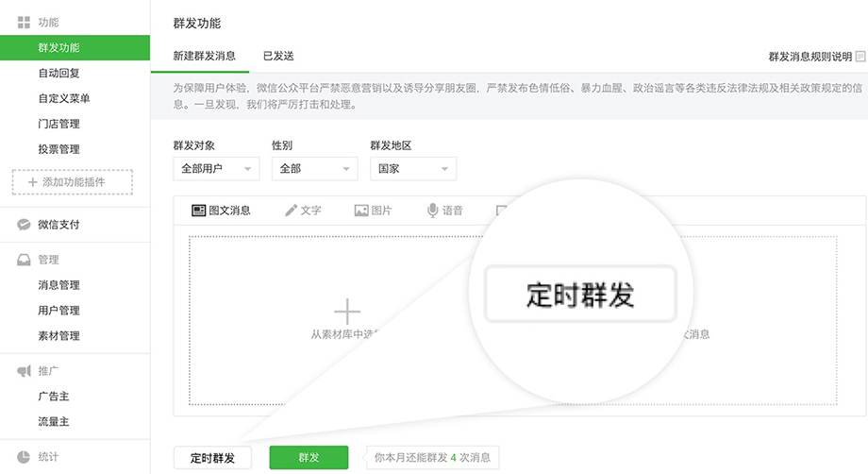Click the plus icon to pick from 素材库
Image resolution: width=868 pixels, height=474 pixels.
coord(347,311)
